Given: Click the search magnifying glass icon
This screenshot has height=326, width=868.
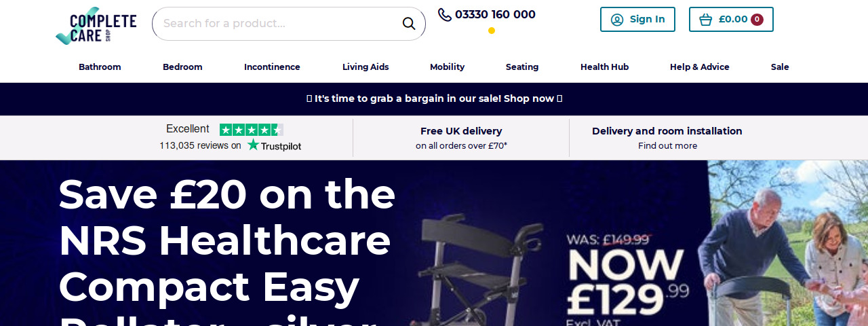Looking at the screenshot, I should click(409, 24).
